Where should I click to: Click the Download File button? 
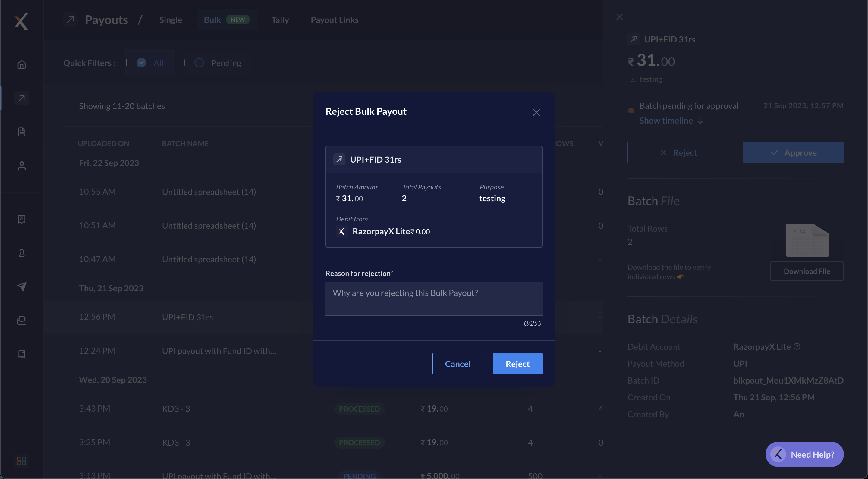pos(807,271)
